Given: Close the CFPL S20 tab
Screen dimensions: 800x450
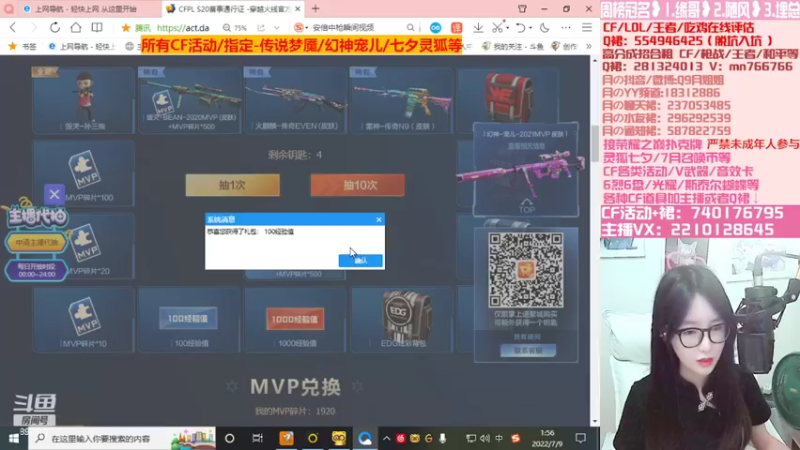Looking at the screenshot, I should pyautogui.click(x=297, y=9).
